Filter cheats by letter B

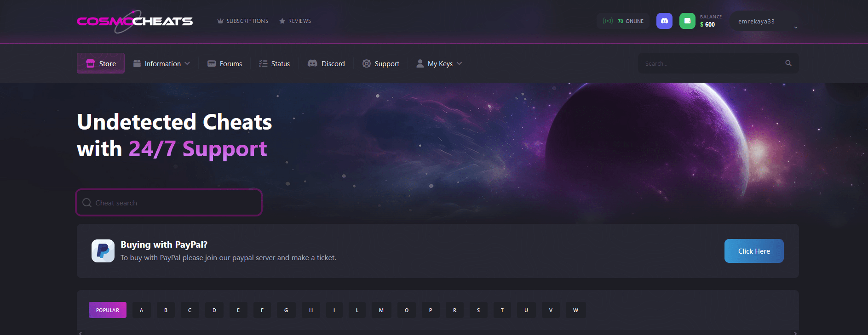pos(166,310)
